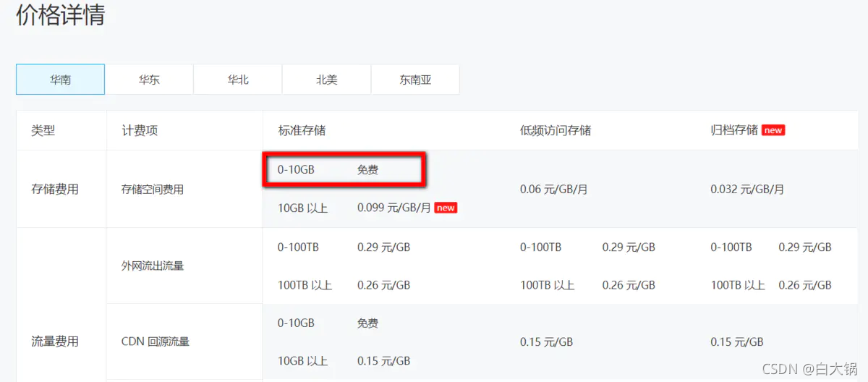
Task: Click the 0.032 元/GB/月 archive price
Action: click(x=747, y=190)
